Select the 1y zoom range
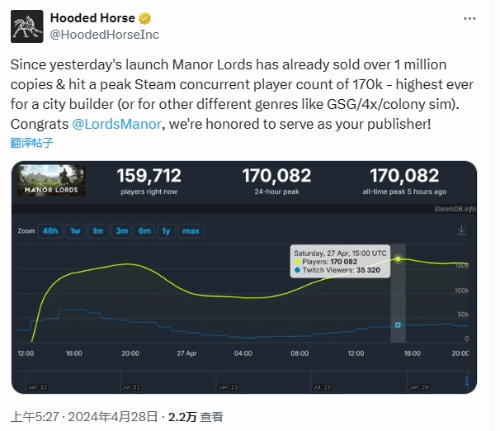500x431 pixels. [166, 231]
